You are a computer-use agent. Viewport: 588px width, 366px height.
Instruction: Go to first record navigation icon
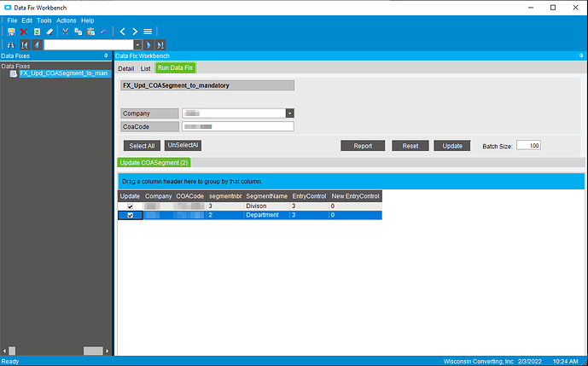25,45
